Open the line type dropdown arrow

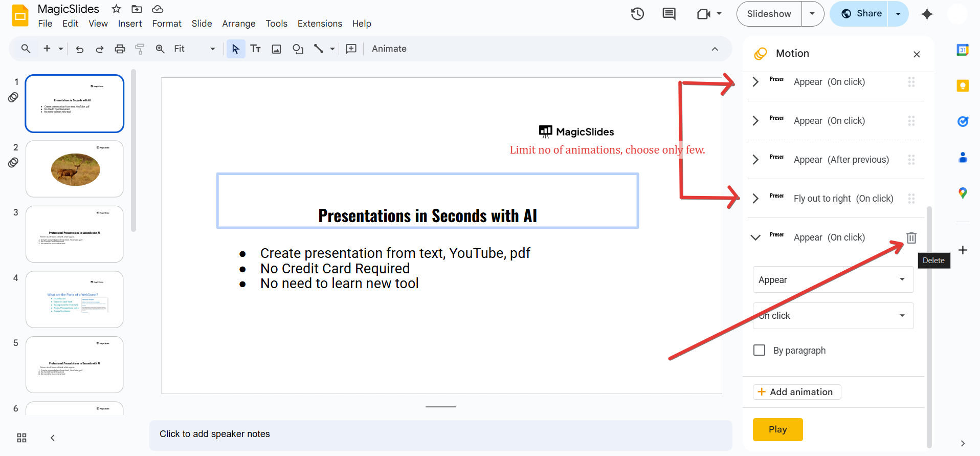point(332,49)
